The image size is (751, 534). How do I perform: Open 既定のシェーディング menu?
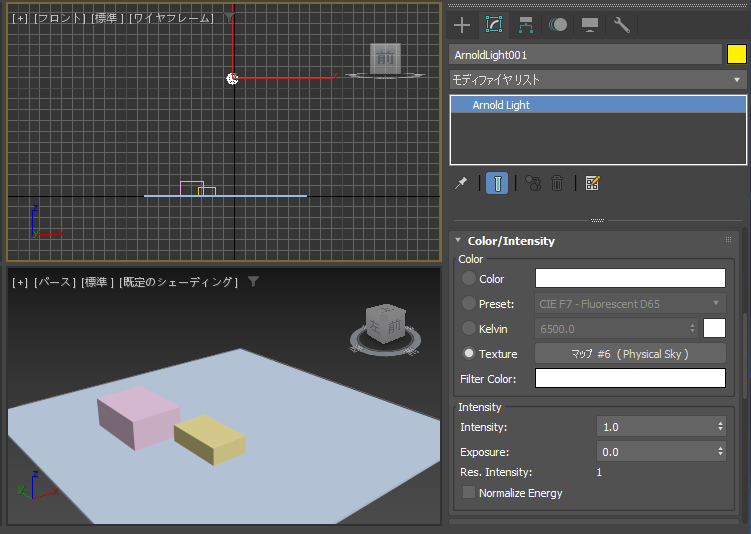tap(178, 282)
